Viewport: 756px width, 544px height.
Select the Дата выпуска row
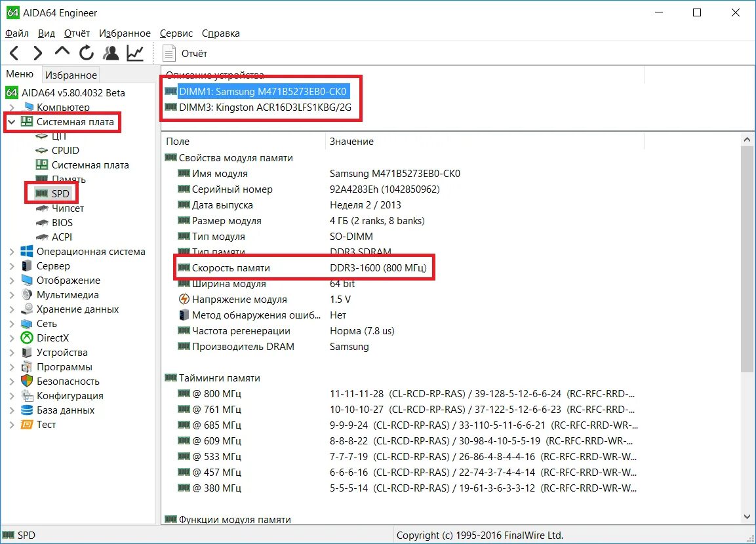tap(289, 205)
